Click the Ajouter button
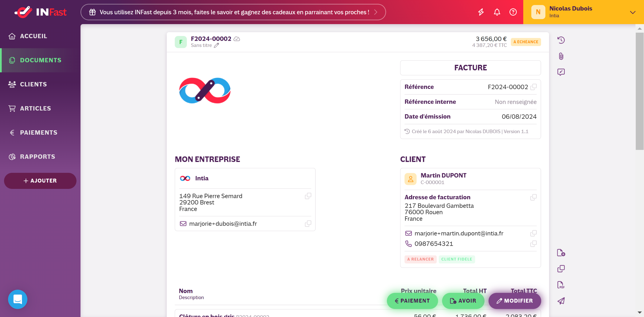 click(x=40, y=181)
